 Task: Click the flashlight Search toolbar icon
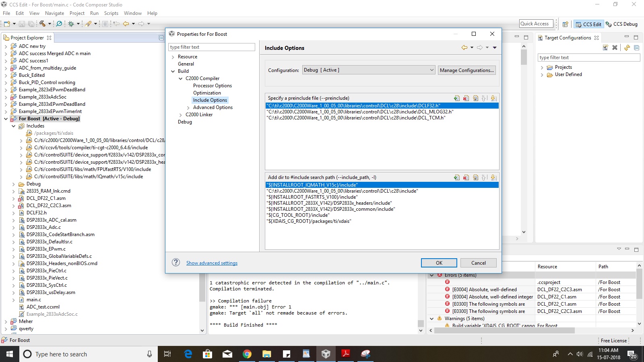(89, 24)
